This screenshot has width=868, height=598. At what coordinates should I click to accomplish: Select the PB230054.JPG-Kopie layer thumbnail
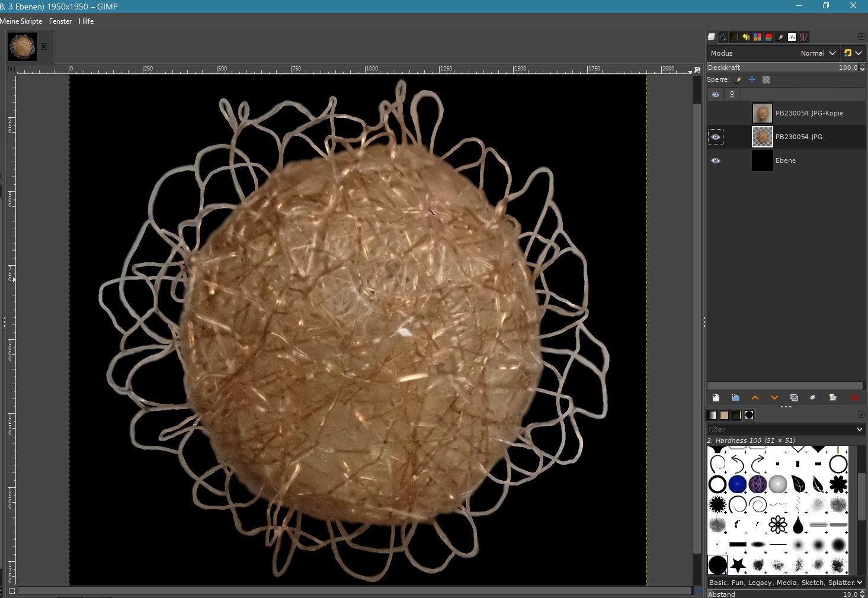[x=762, y=113]
